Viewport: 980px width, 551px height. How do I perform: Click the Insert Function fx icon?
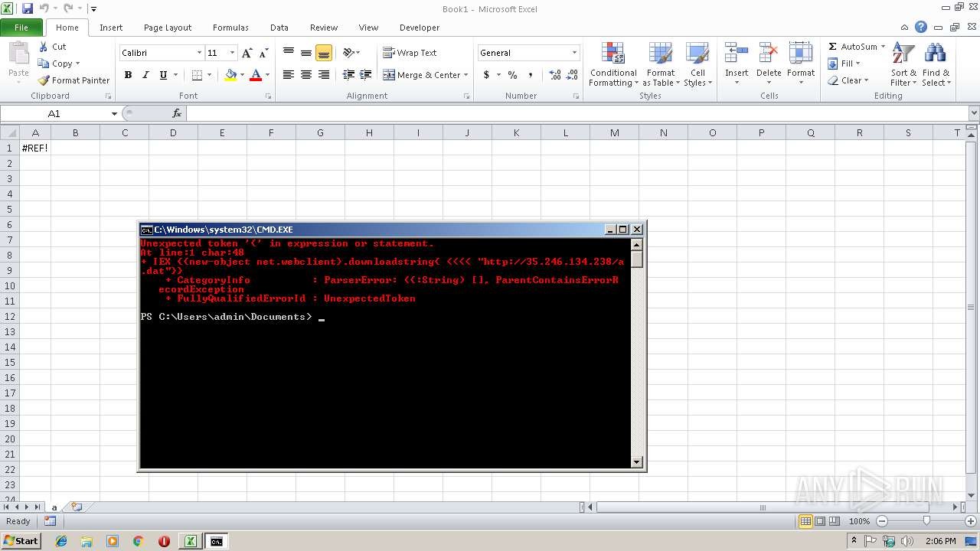177,113
